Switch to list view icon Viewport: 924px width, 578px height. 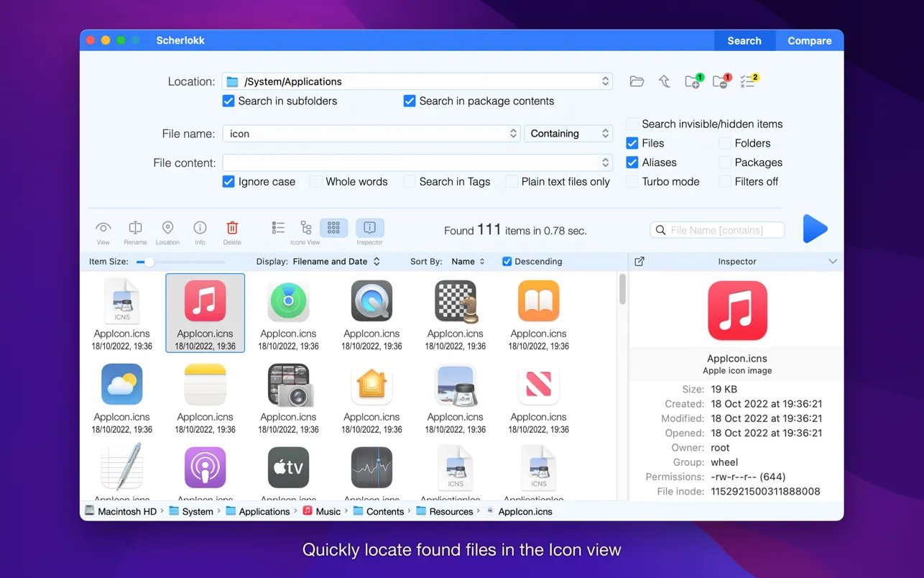[278, 228]
